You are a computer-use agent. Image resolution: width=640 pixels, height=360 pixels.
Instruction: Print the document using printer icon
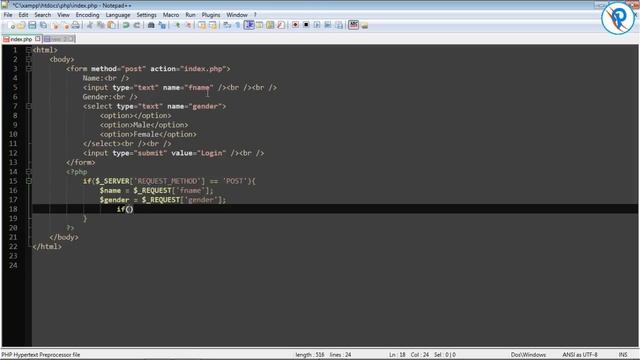point(76,25)
